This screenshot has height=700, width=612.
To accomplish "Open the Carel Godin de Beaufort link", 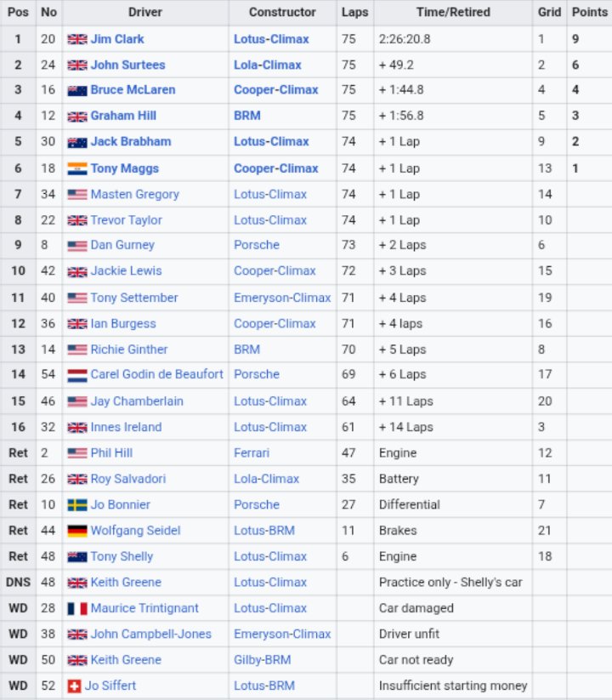I will [x=157, y=374].
